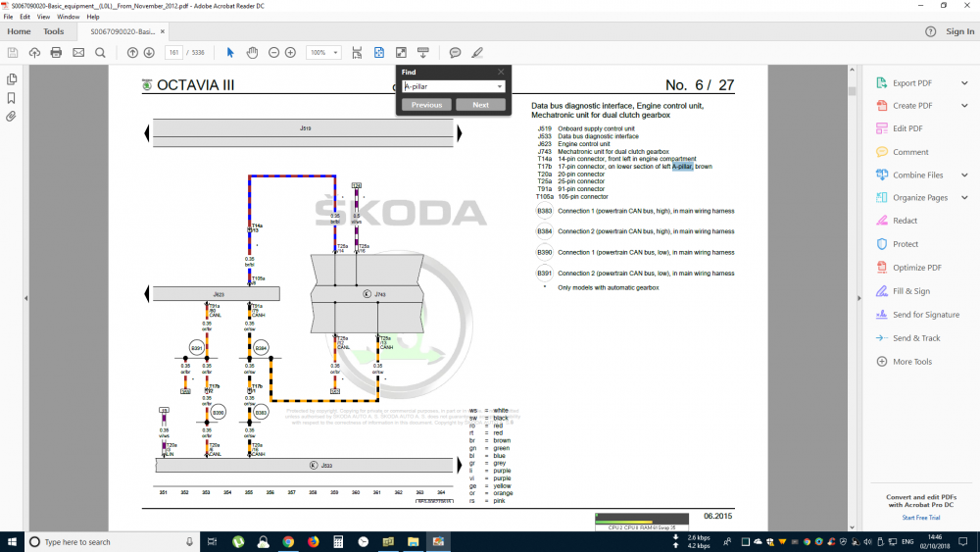Open Windows Start menu
Image resolution: width=980 pixels, height=552 pixels.
(12, 542)
